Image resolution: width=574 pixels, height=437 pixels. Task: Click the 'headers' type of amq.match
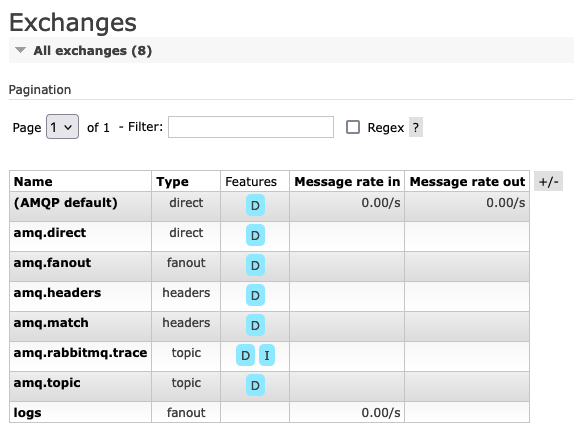point(186,323)
